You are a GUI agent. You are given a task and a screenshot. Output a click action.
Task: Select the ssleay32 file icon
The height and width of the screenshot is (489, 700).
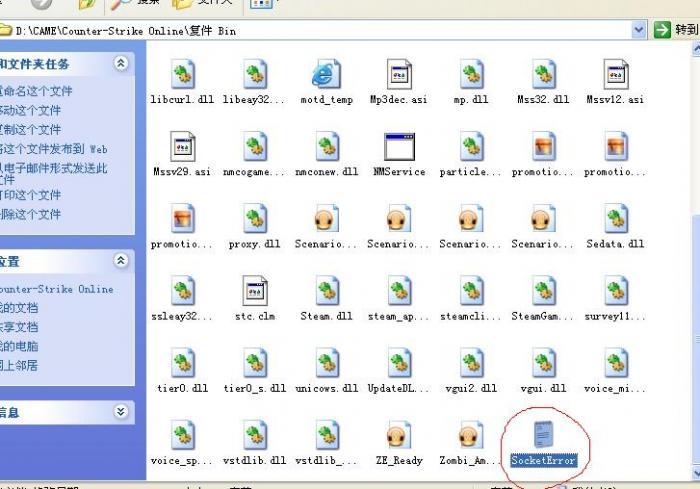[x=183, y=291]
